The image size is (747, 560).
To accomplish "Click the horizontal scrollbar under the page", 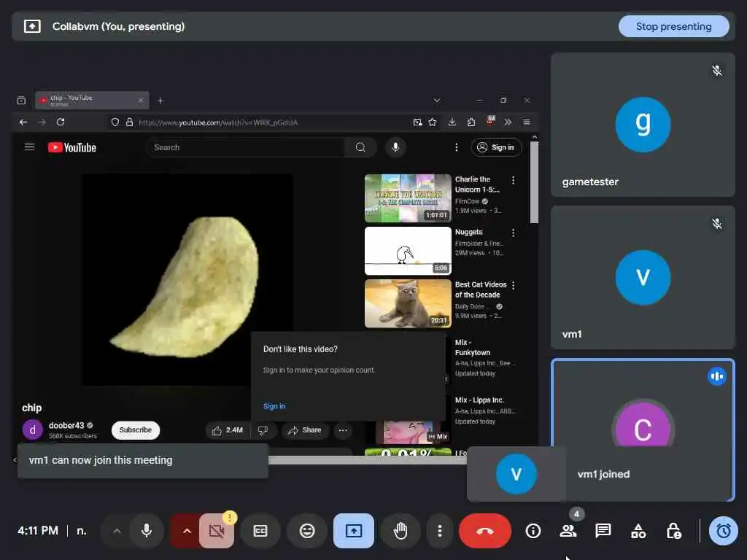I will coord(367,460).
